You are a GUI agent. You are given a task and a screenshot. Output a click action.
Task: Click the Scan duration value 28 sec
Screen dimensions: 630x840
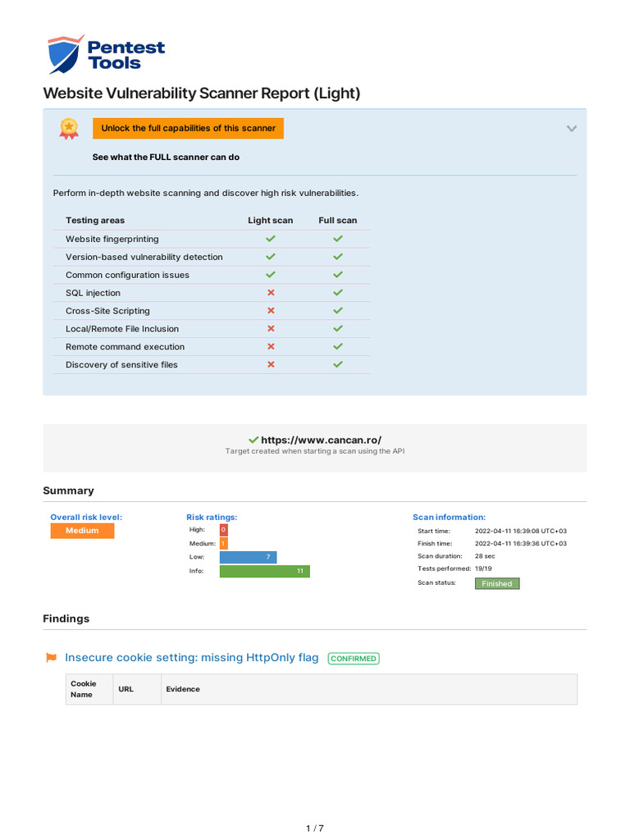coord(485,556)
